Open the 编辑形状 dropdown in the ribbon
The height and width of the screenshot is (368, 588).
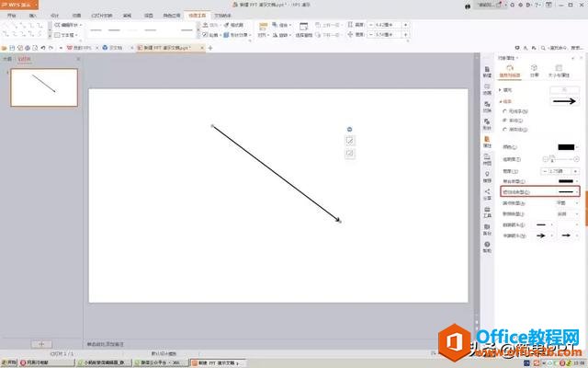[x=68, y=25]
